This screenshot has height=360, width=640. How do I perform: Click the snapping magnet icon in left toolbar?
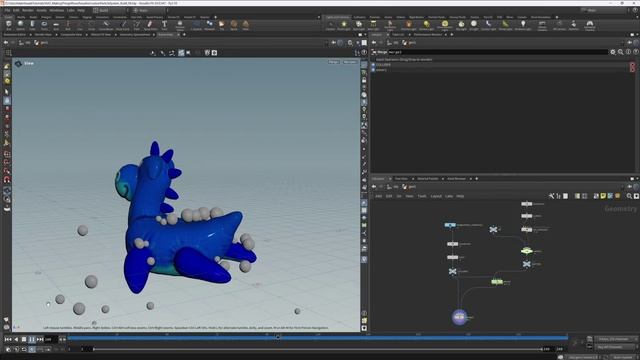click(x=7, y=180)
